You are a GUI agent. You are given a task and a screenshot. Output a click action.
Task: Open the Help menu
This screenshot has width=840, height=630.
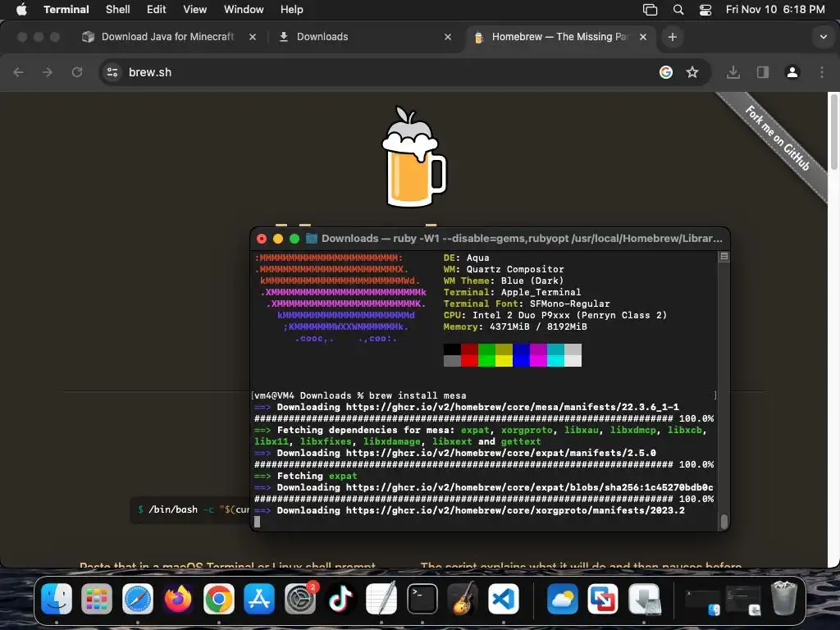click(x=292, y=9)
